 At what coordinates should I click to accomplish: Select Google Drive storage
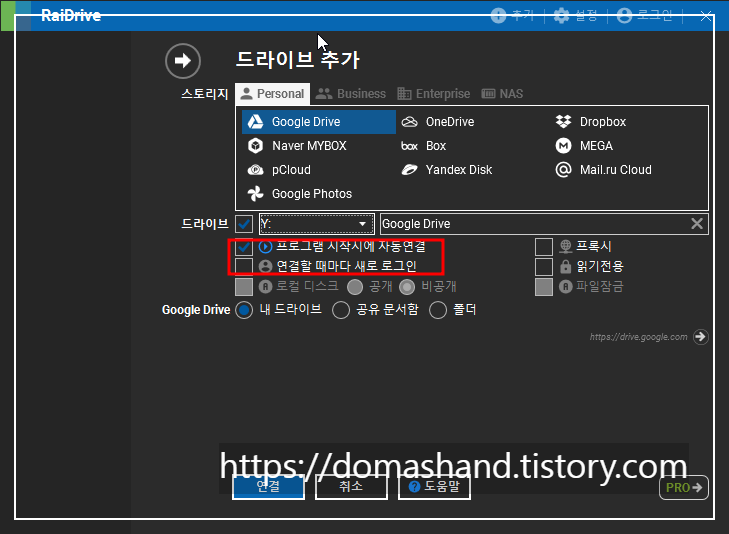[x=318, y=122]
